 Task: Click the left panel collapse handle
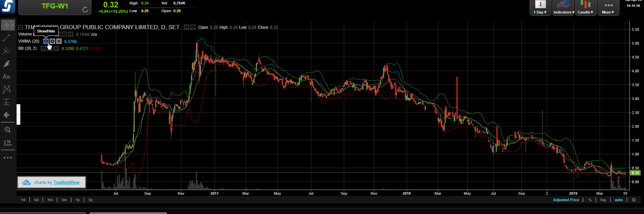coord(18,114)
